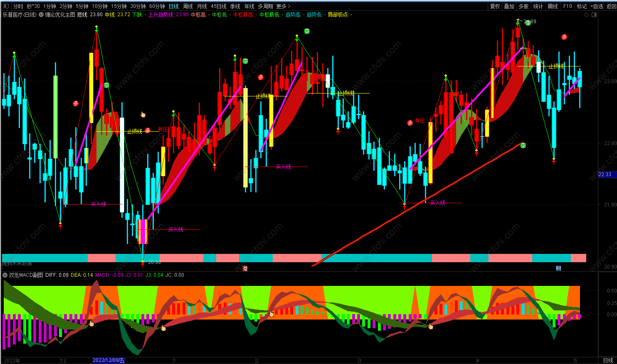Image resolution: width=617 pixels, height=364 pixels.
Task: Click the DIFF: 0.09 value
Action: click(x=57, y=275)
